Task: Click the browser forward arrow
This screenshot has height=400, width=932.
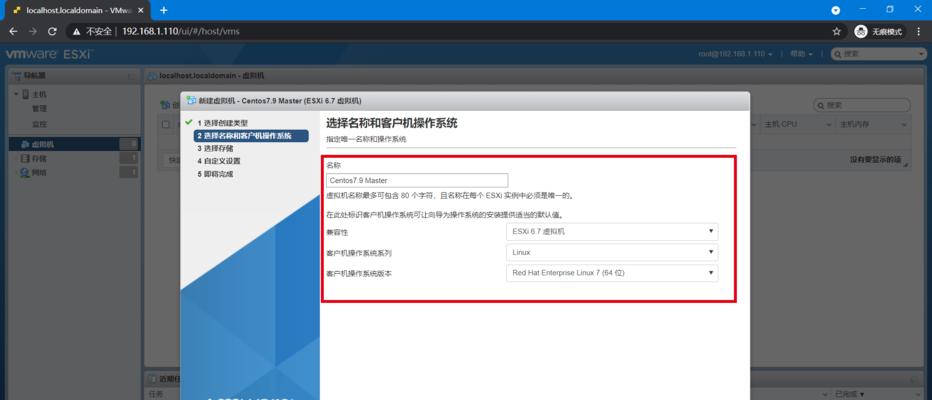Action: (33, 32)
